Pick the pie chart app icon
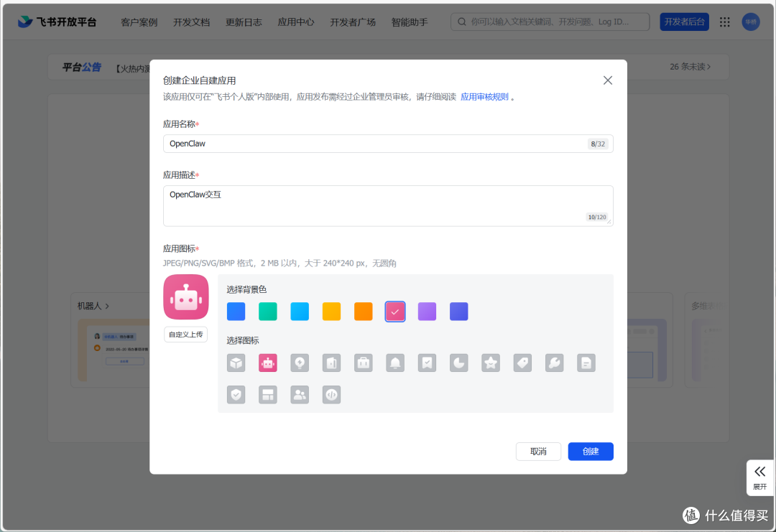The width and height of the screenshot is (776, 532). (x=458, y=363)
